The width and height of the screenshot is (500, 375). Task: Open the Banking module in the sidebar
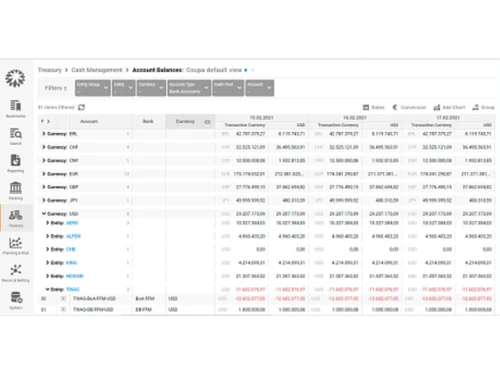[x=15, y=191]
